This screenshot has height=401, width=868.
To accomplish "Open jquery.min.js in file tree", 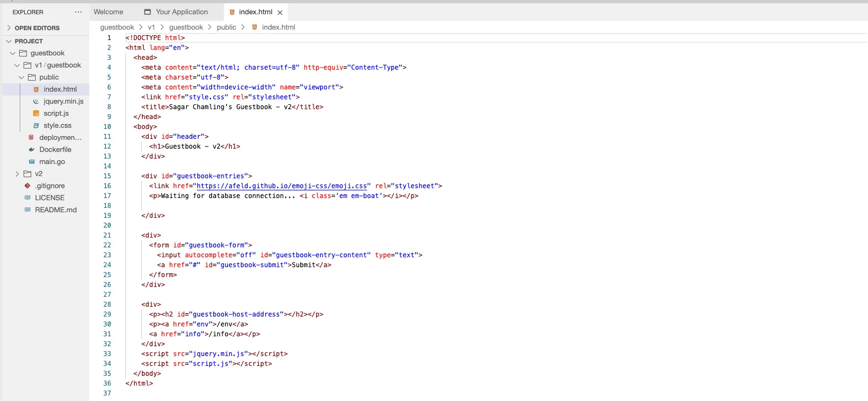I will [64, 101].
